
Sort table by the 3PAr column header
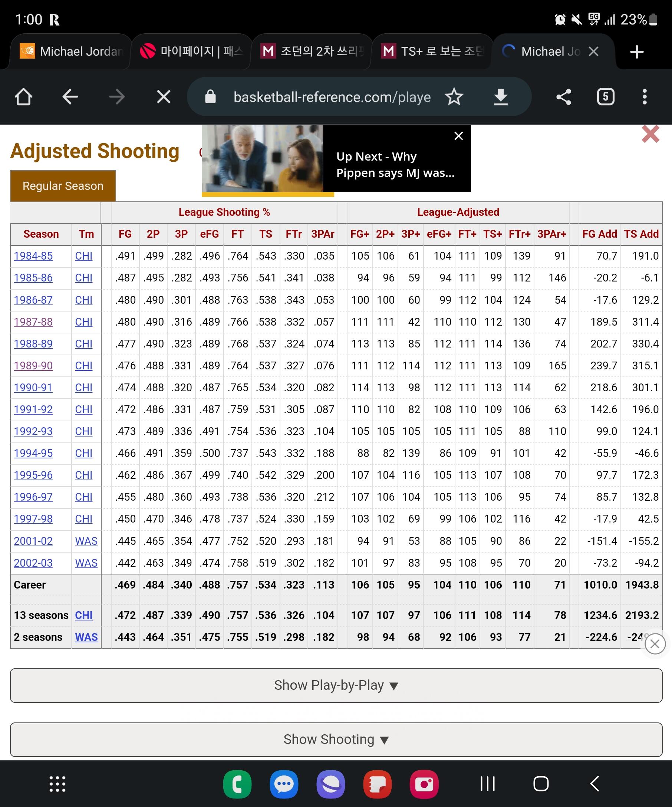coord(323,234)
